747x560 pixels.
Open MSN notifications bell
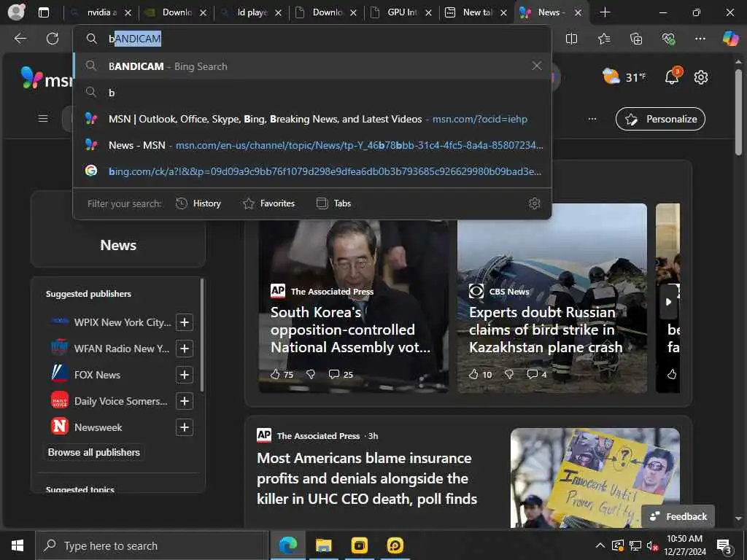click(672, 76)
